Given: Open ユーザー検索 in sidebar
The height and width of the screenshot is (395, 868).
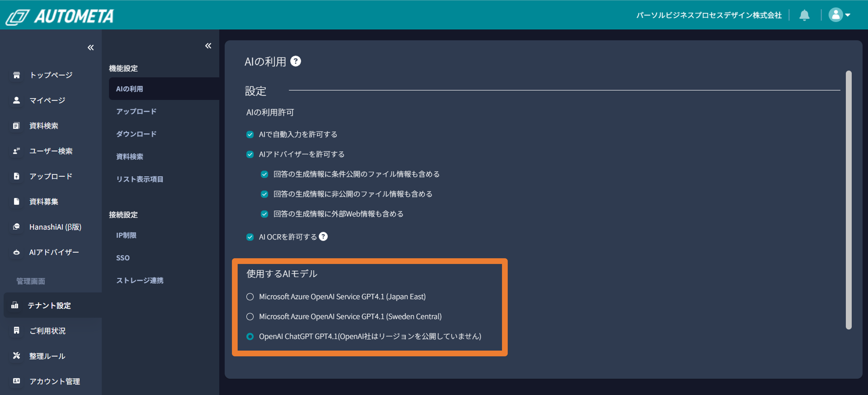Looking at the screenshot, I should pyautogui.click(x=51, y=151).
